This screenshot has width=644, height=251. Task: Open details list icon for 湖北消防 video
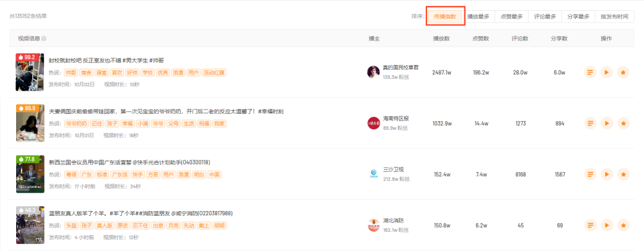point(590,225)
